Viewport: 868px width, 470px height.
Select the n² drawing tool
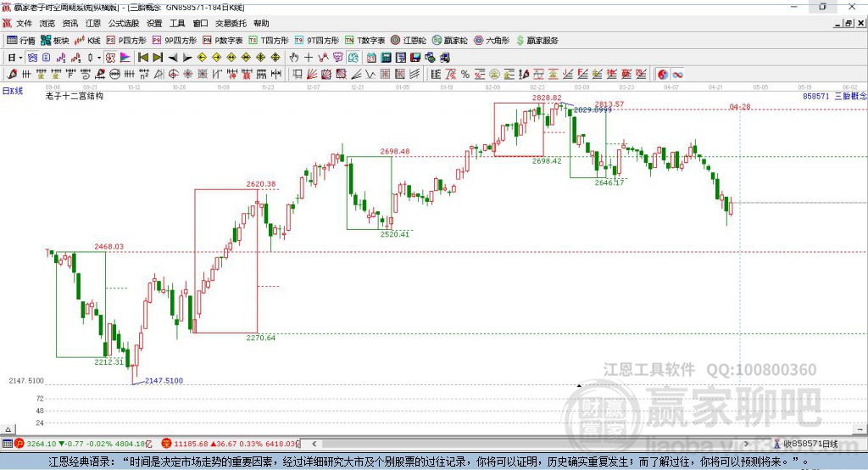(144, 75)
